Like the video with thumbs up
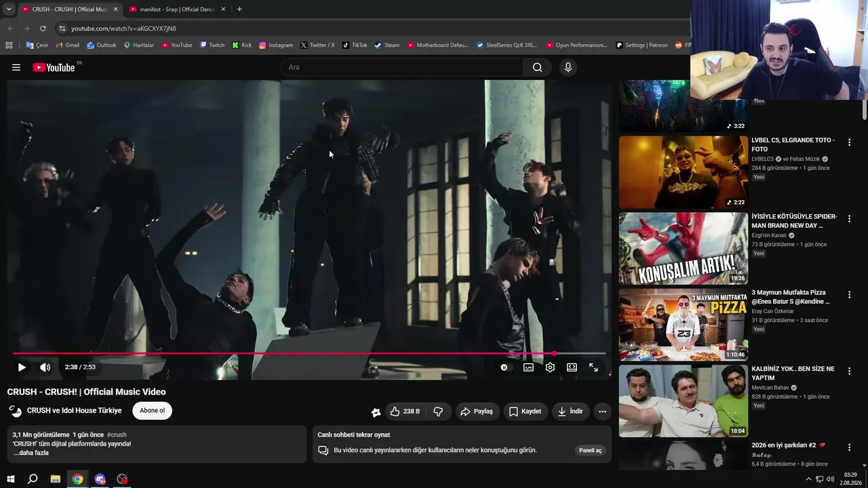 pos(405,411)
